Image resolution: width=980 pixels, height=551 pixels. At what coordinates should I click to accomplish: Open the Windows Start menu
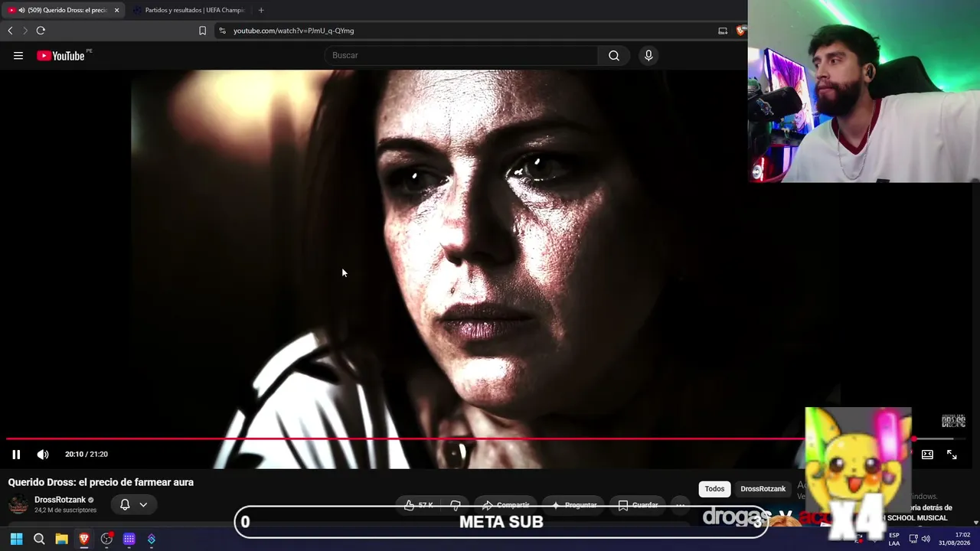[x=16, y=540]
